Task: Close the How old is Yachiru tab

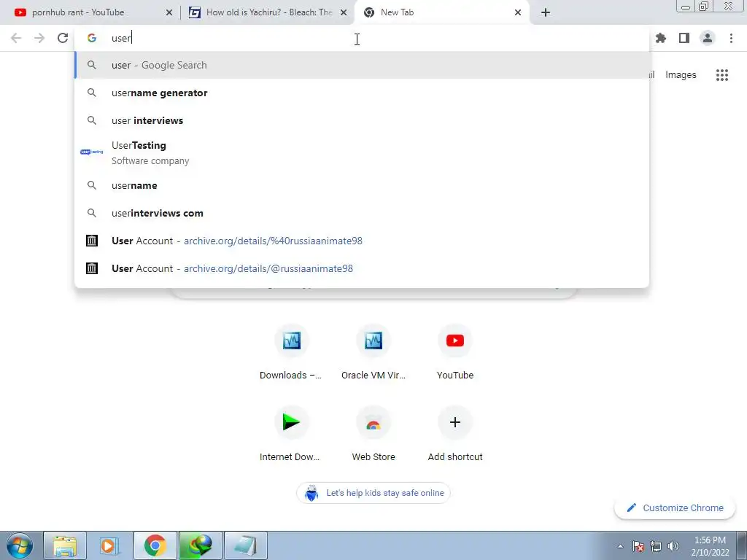Action: pyautogui.click(x=343, y=13)
